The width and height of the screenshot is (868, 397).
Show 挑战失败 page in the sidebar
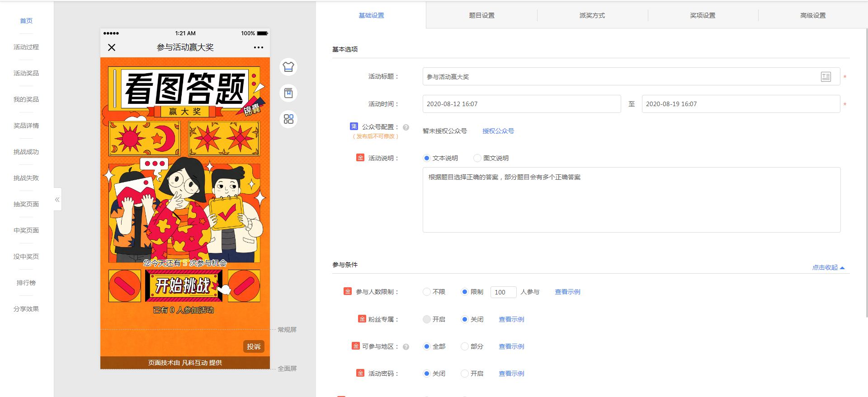coord(26,178)
